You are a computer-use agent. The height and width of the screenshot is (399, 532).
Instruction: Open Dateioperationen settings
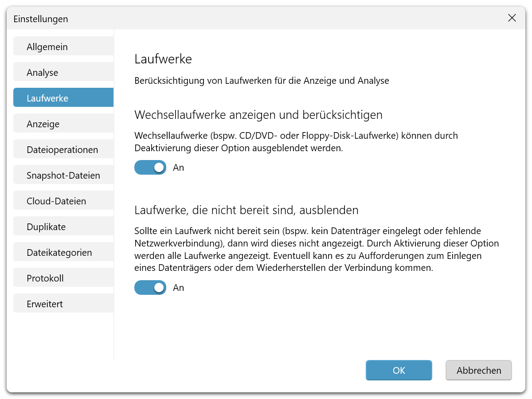pos(63,149)
